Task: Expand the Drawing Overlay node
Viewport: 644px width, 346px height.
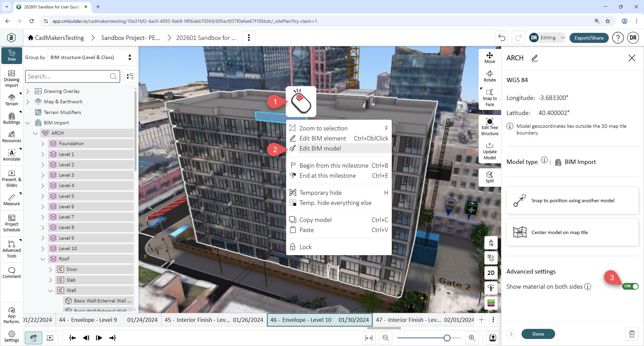Action: tap(28, 91)
